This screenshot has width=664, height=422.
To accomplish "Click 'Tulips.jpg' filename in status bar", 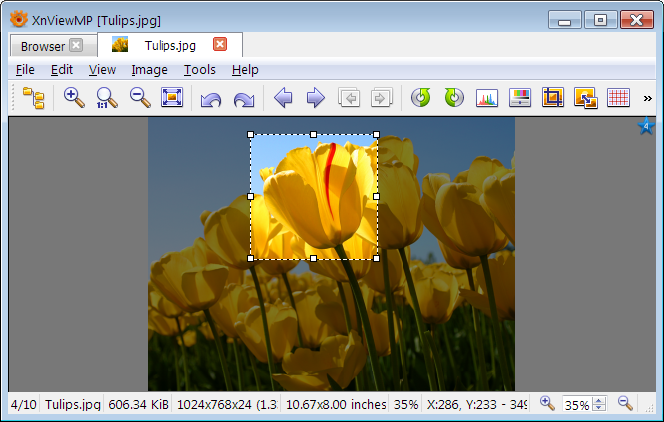I will 72,405.
